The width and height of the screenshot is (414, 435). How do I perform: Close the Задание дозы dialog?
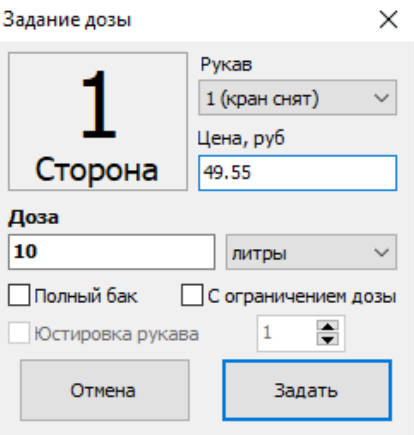coord(388,20)
